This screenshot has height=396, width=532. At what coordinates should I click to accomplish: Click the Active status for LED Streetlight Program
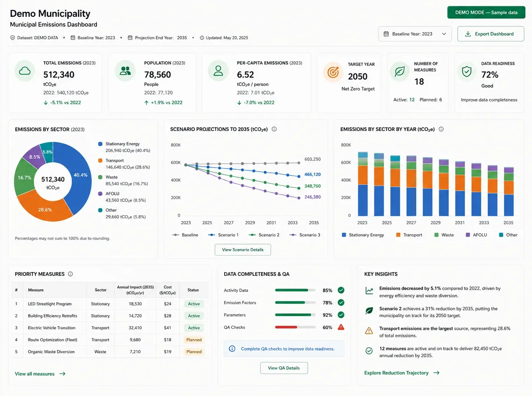[194, 304]
